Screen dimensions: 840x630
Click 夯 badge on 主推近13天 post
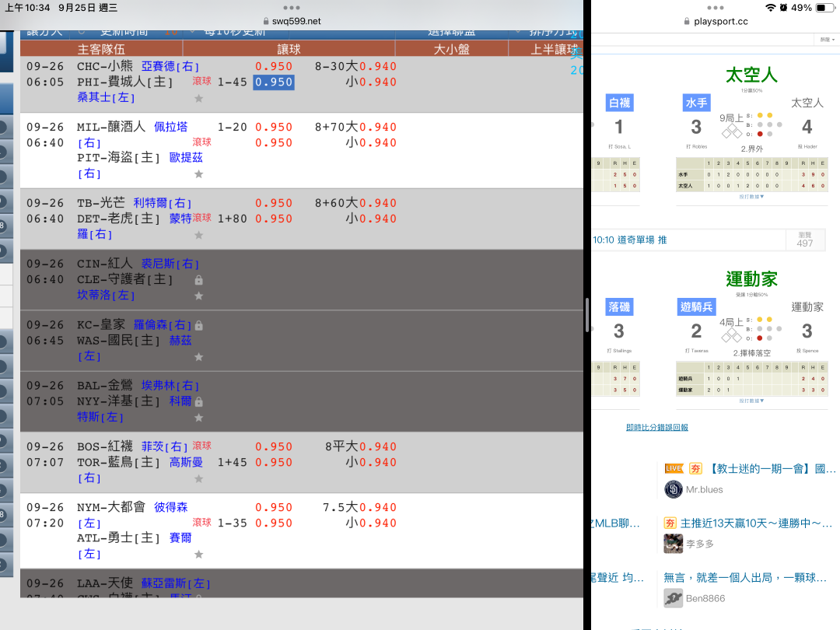pyautogui.click(x=670, y=523)
